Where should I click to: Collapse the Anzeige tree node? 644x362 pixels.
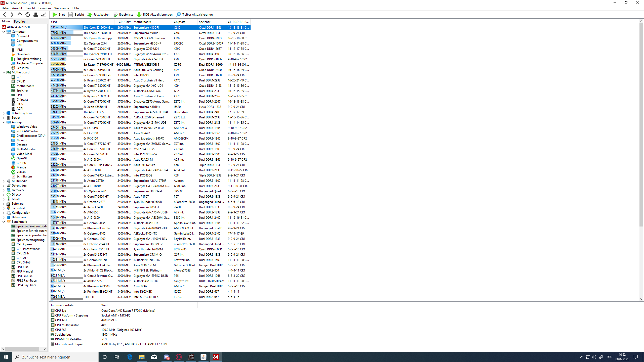point(4,122)
